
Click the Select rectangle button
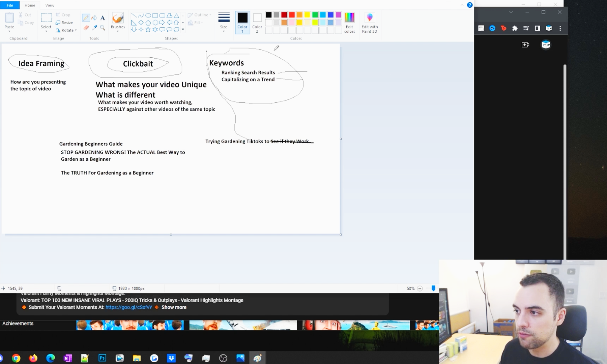coord(46,18)
